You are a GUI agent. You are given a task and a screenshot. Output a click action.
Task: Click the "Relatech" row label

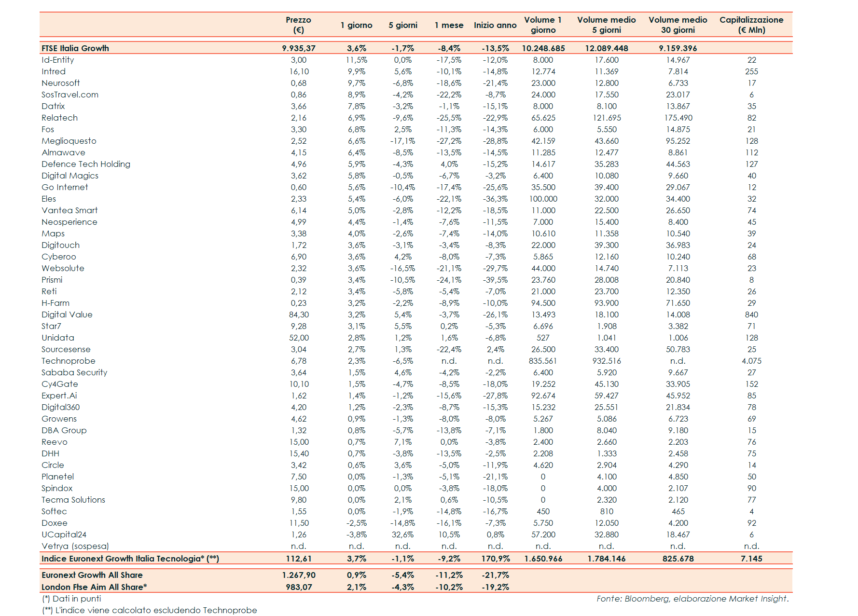coord(60,118)
